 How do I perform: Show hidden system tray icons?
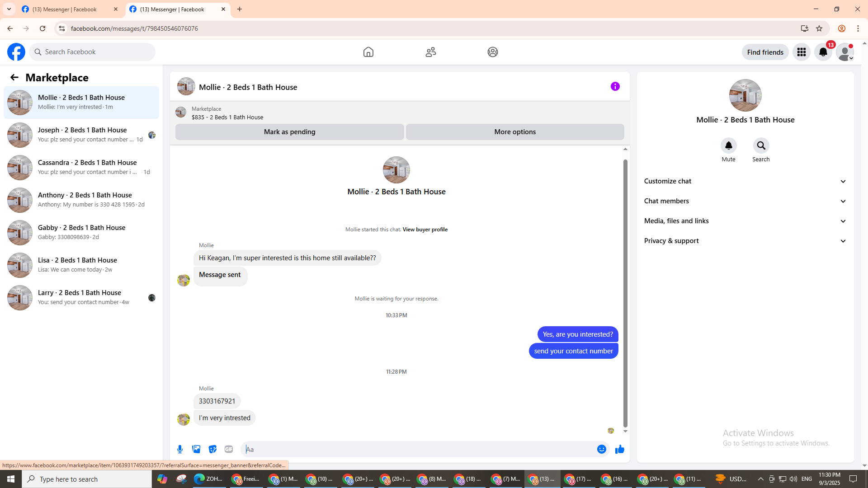761,479
